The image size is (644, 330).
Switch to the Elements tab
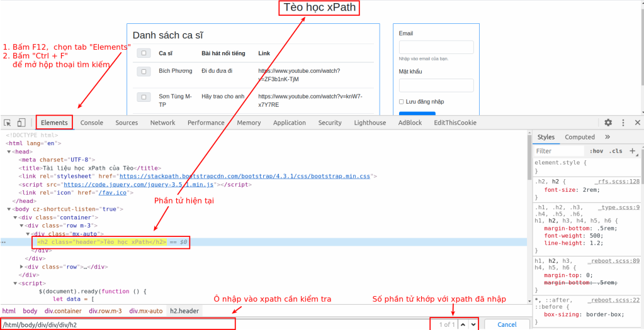(x=54, y=123)
